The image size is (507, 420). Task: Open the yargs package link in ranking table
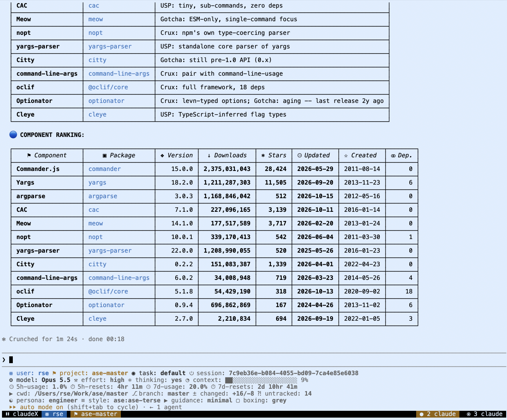(x=97, y=183)
